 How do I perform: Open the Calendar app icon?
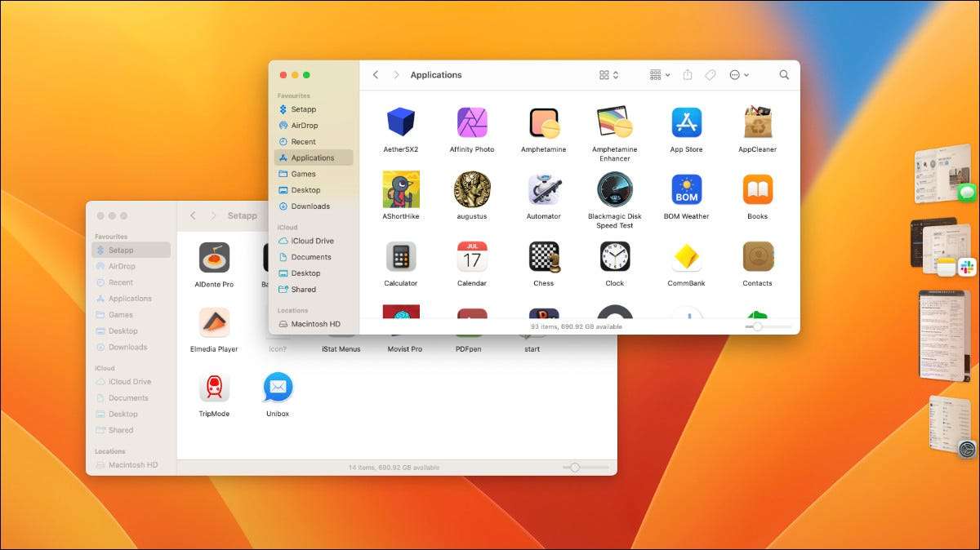pos(472,256)
